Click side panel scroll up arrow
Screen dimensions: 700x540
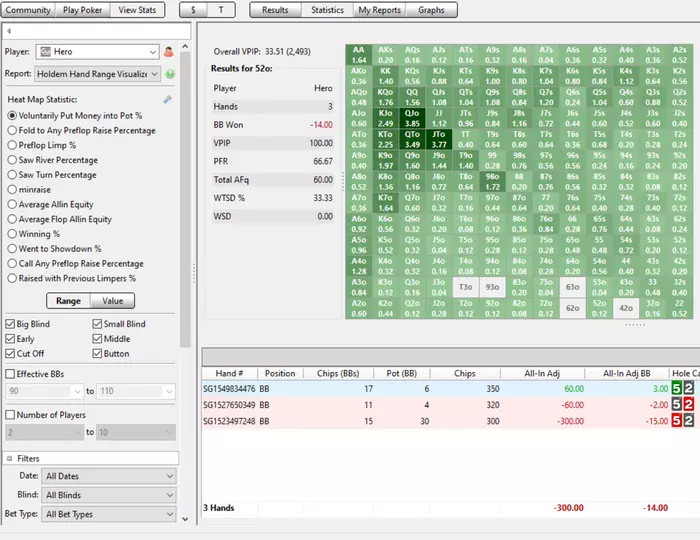[x=185, y=46]
